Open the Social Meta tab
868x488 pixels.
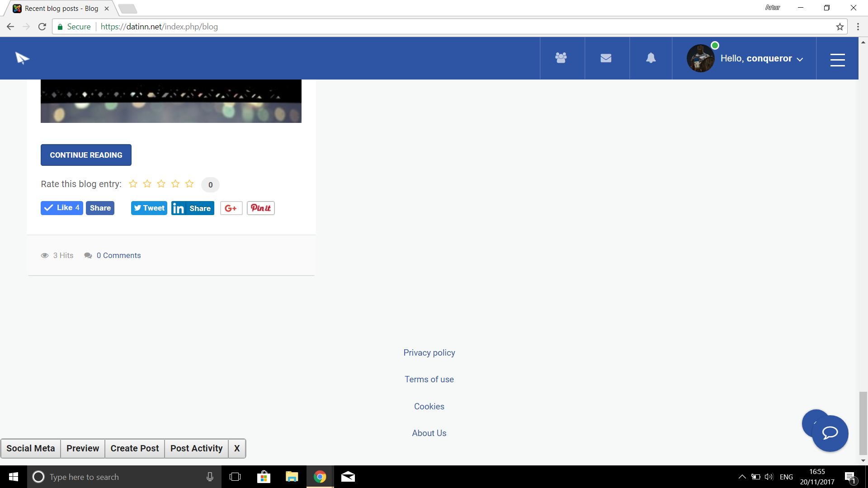(31, 448)
